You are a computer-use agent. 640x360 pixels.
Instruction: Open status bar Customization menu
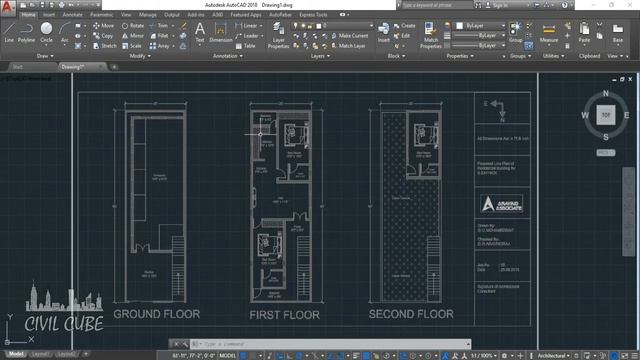click(x=635, y=356)
